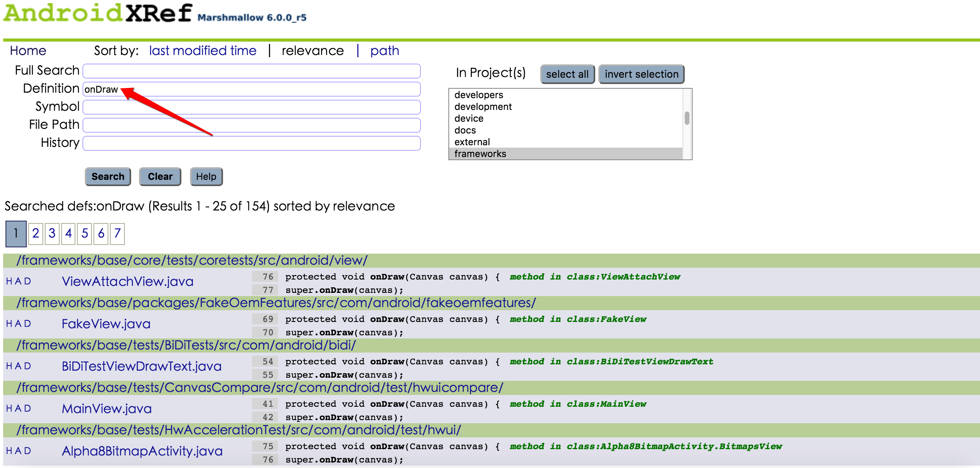Click A annotate link for ViewAttachView.java

point(18,282)
